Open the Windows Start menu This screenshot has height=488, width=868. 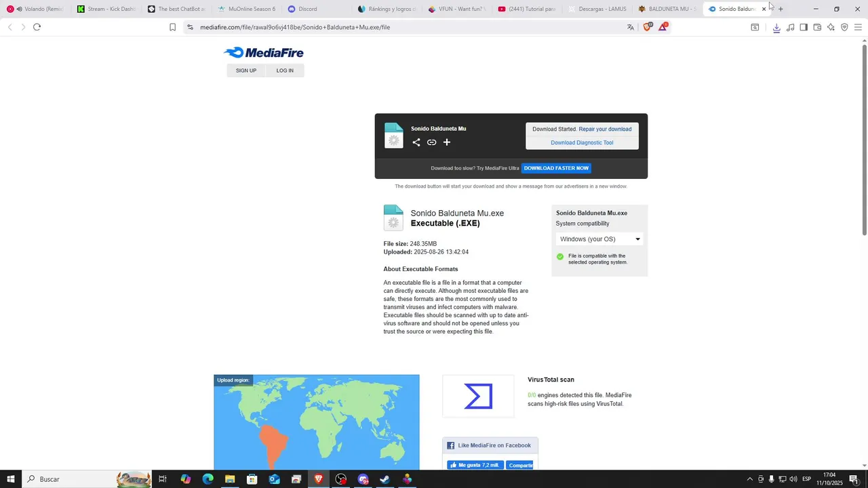(11, 479)
